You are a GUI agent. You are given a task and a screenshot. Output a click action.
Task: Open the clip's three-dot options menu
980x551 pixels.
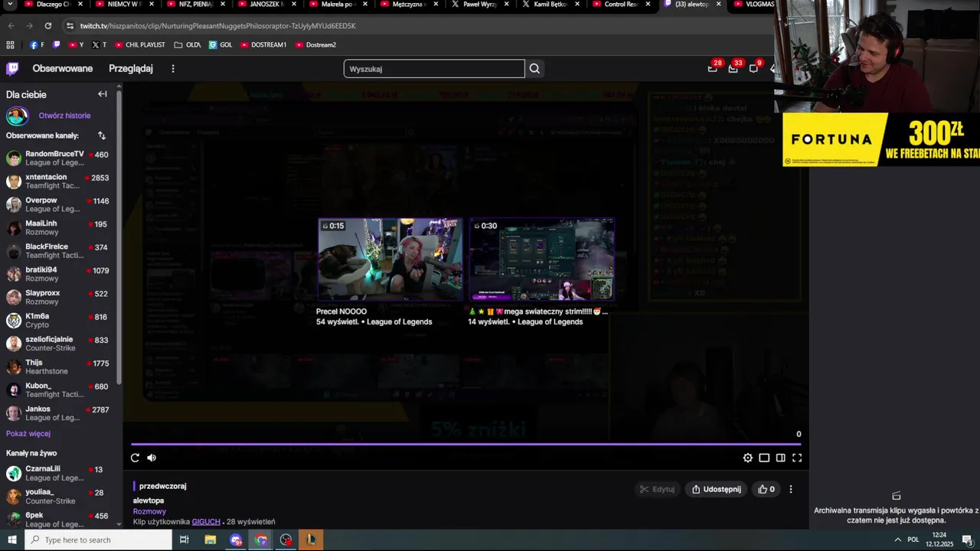791,489
